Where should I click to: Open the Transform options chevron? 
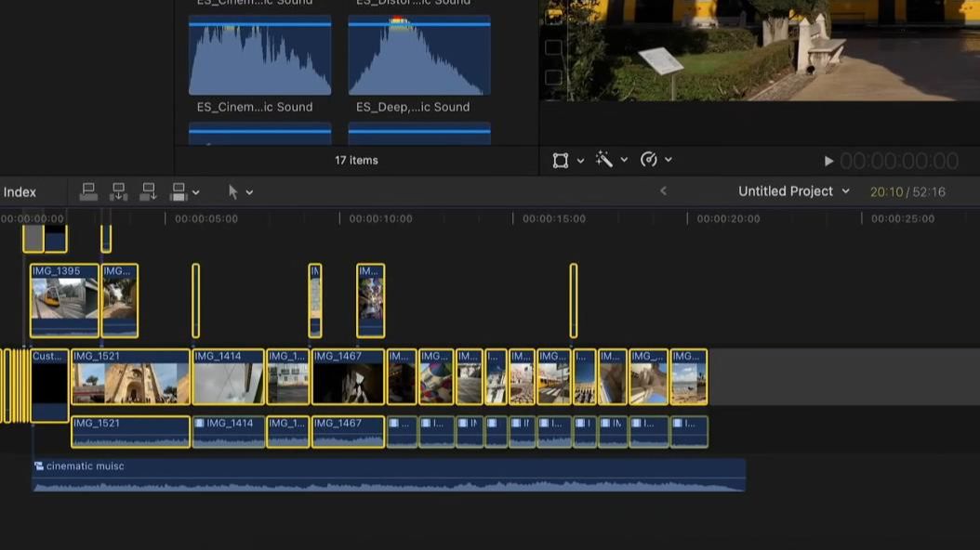coord(580,161)
